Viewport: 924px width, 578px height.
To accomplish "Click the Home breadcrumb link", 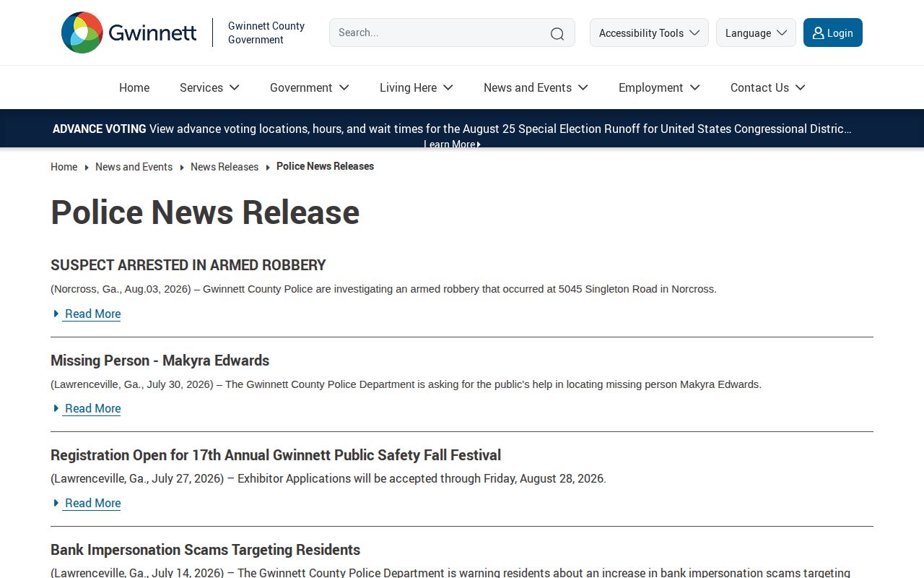I will pyautogui.click(x=64, y=167).
